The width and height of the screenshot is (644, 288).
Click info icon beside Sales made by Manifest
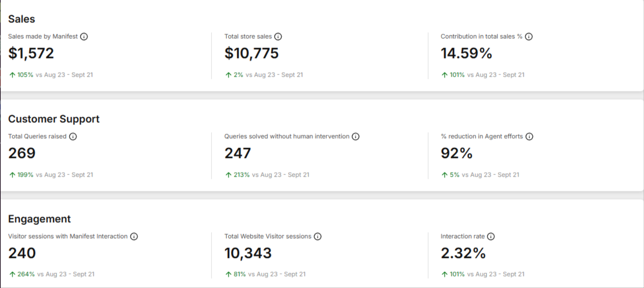coord(84,37)
